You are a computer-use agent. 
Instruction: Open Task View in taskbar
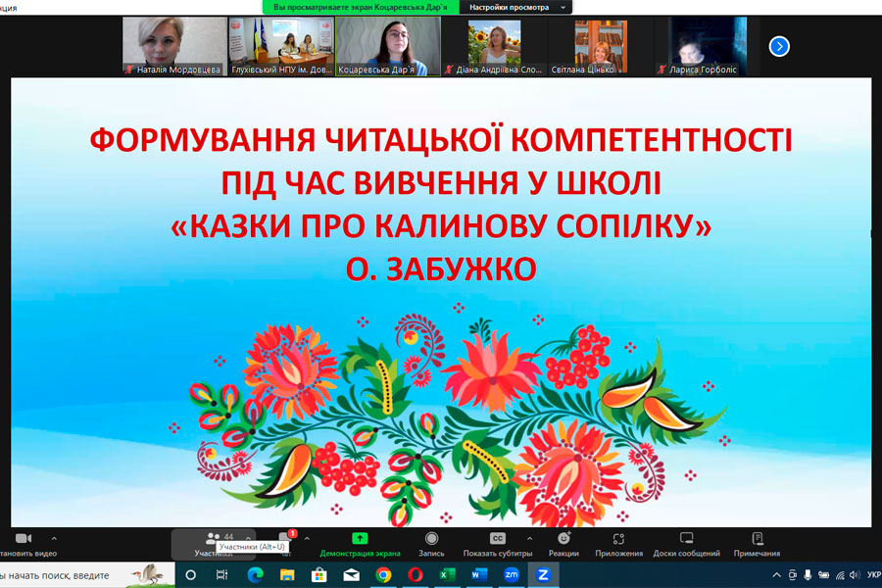click(x=222, y=575)
